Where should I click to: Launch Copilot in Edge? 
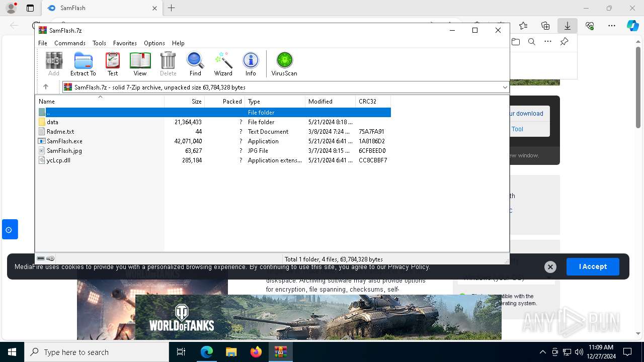tap(632, 26)
